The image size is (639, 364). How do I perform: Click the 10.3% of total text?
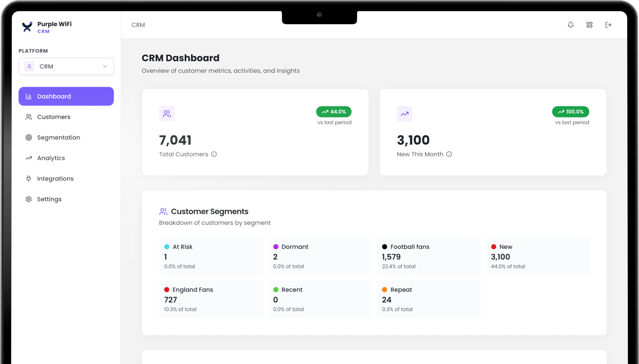coord(180,309)
